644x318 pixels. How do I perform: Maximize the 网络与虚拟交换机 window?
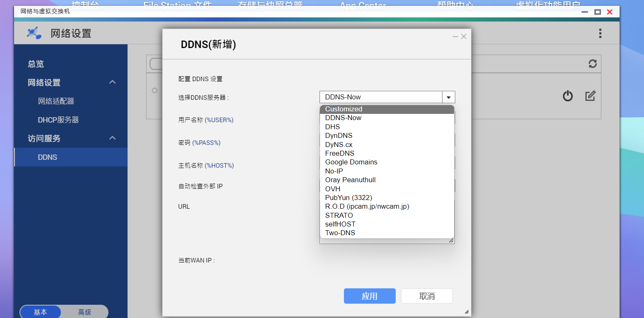(x=597, y=12)
